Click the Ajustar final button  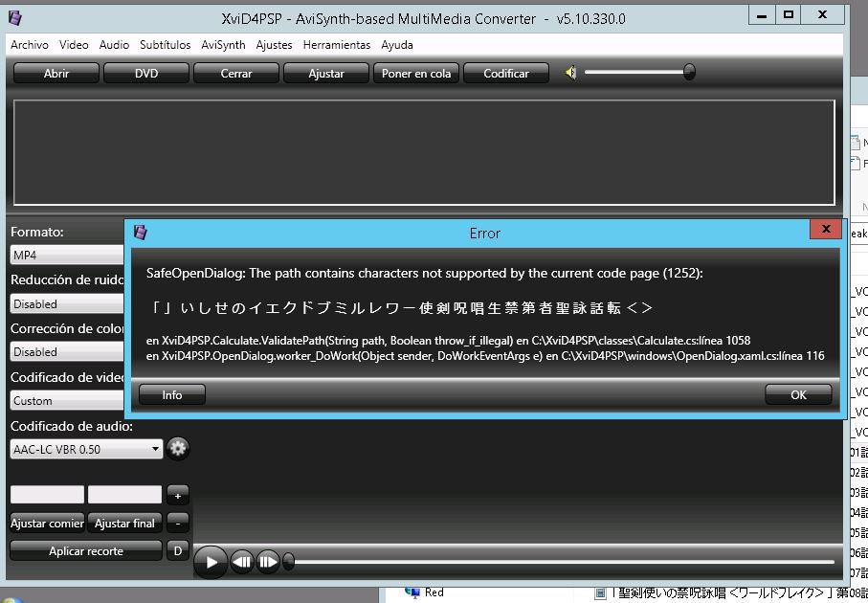[124, 523]
